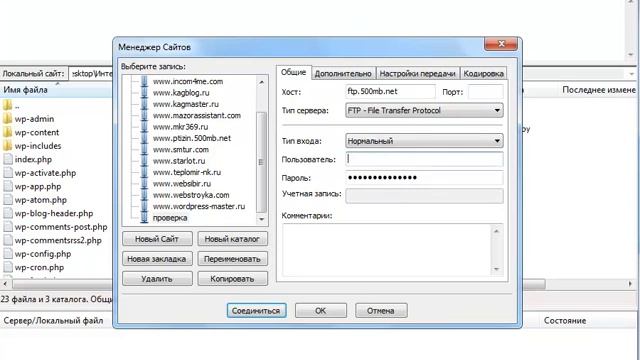Screen dimensions: 640x360
Task: Close the Менеджер Сайтов dialog
Action: coord(501,44)
